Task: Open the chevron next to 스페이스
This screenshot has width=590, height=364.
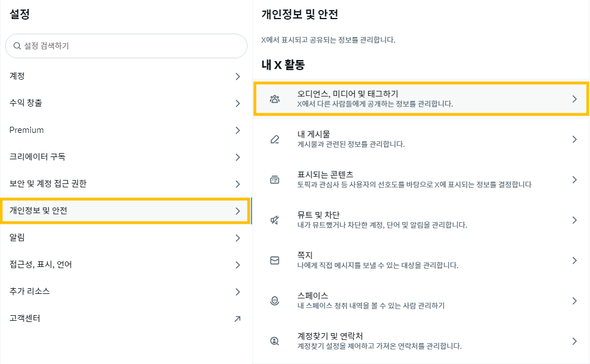Action: (x=574, y=301)
